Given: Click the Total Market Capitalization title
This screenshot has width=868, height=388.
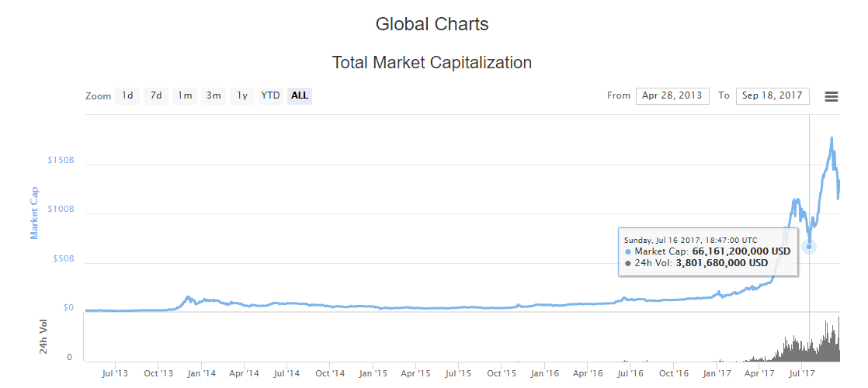Looking at the screenshot, I should point(432,62).
